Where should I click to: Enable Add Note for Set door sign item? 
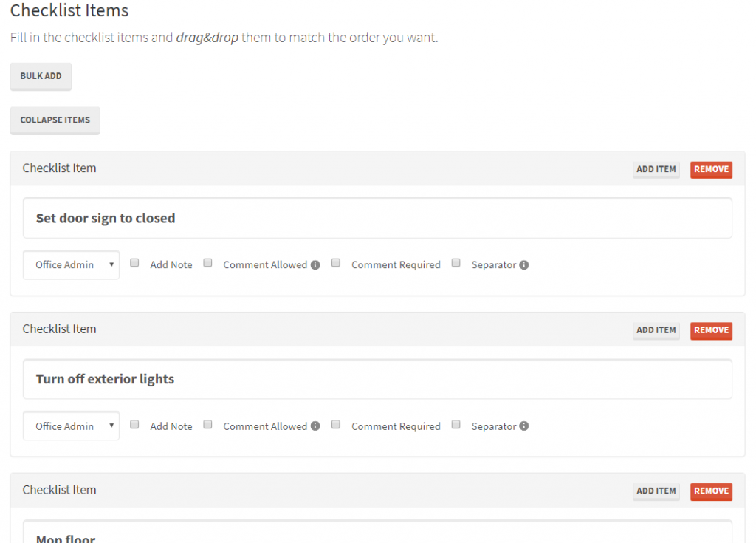point(134,263)
